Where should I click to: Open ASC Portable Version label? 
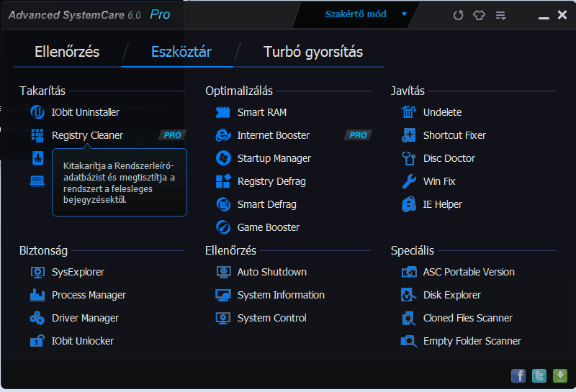[469, 272]
